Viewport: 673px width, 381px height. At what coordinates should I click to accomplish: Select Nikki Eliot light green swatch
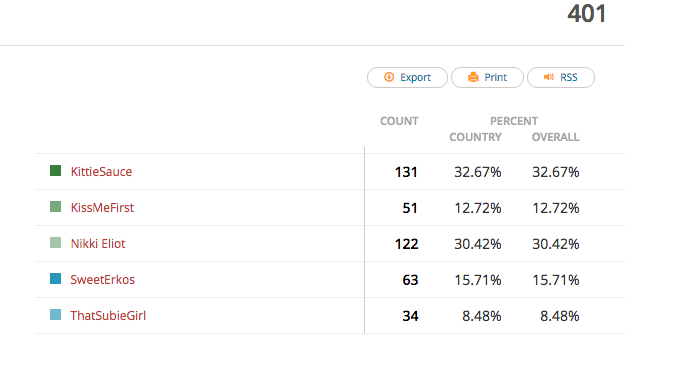pyautogui.click(x=55, y=243)
